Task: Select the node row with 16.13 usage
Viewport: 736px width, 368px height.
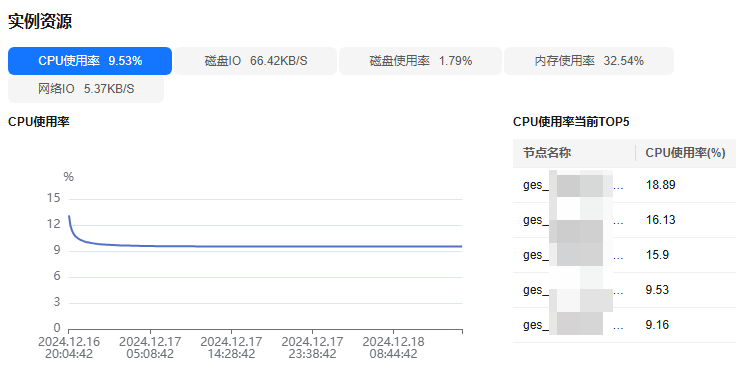Action: pos(624,220)
